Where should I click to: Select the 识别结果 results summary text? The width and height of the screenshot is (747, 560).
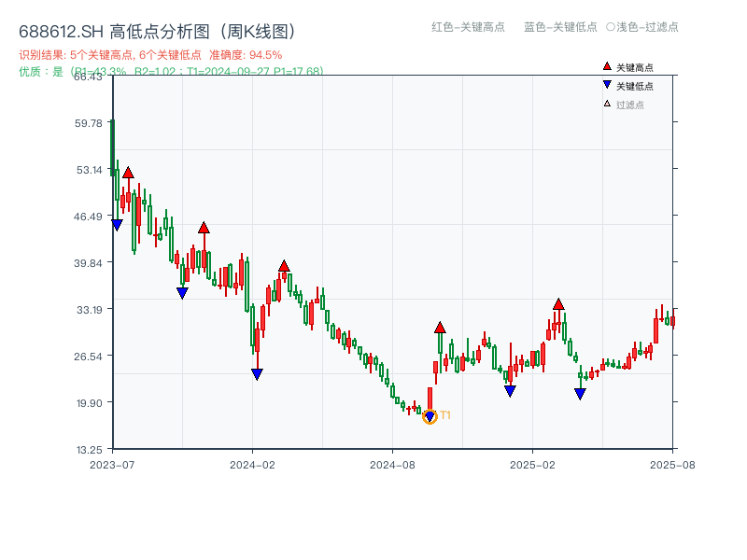point(107,55)
